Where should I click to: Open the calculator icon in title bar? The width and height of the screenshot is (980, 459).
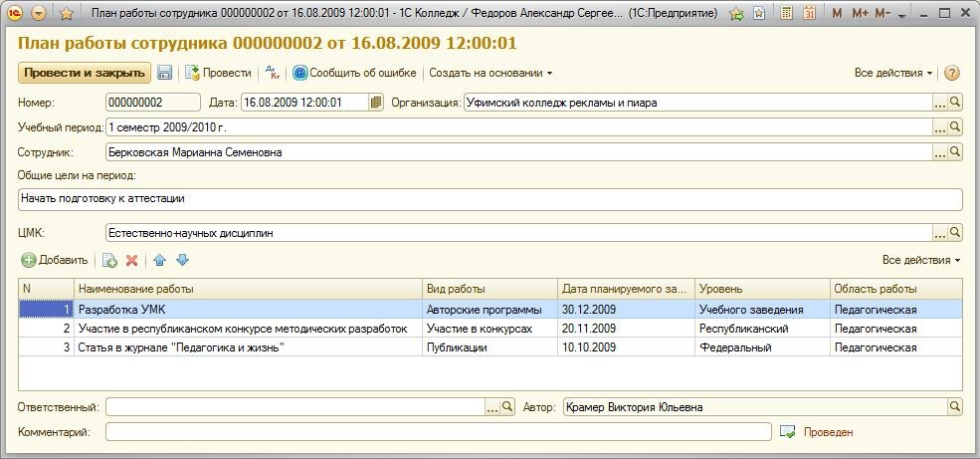(x=787, y=13)
